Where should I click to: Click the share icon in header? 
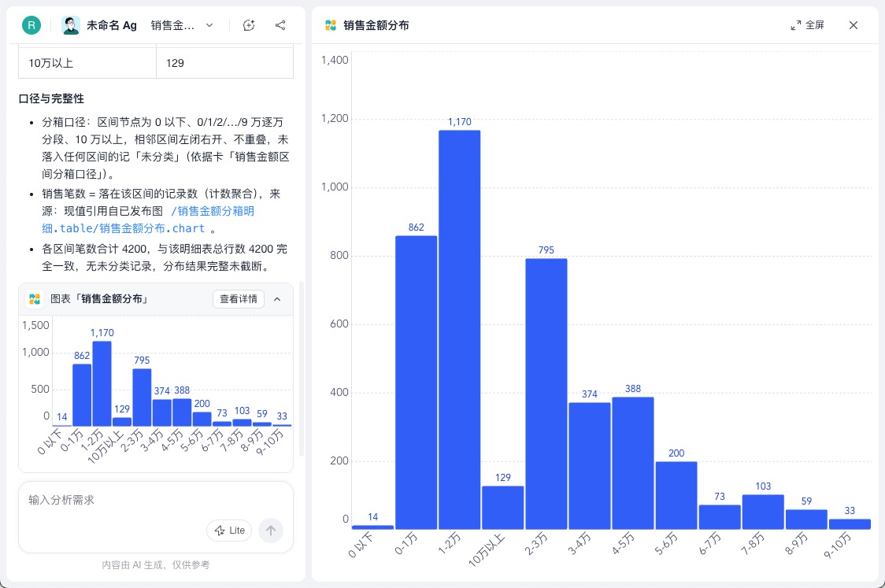click(x=280, y=25)
